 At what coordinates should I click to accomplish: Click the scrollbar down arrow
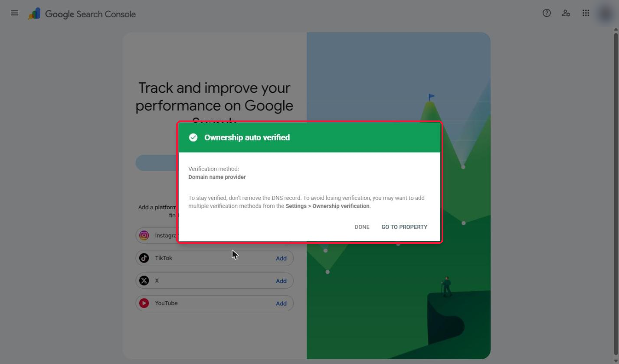point(616,361)
